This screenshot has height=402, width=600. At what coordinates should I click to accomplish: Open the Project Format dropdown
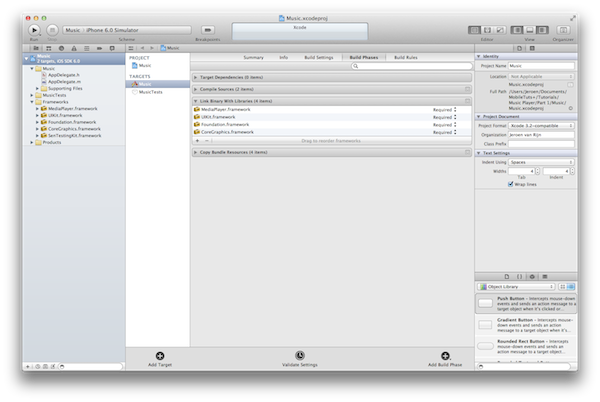(x=541, y=126)
